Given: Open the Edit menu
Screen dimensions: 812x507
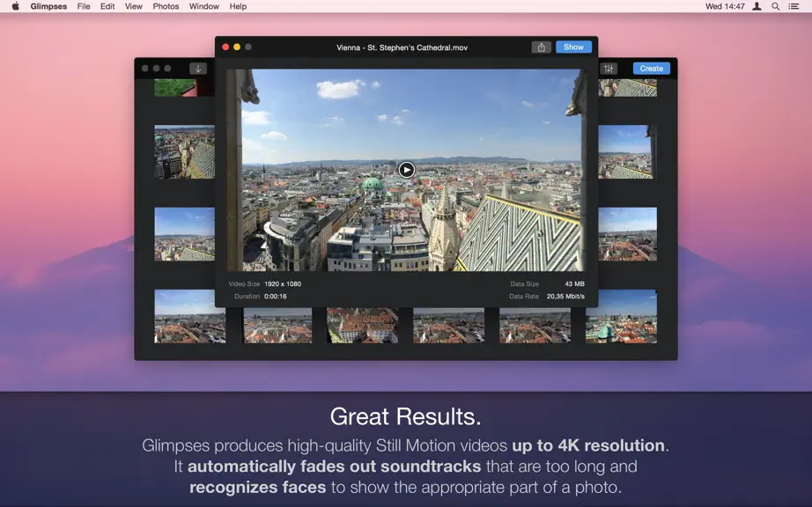Looking at the screenshot, I should (x=107, y=6).
